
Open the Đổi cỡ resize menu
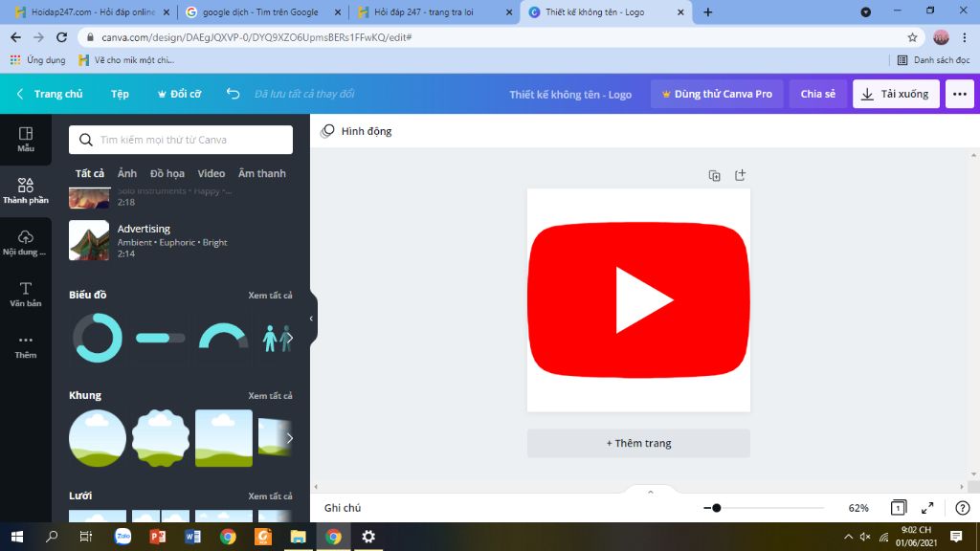point(179,94)
